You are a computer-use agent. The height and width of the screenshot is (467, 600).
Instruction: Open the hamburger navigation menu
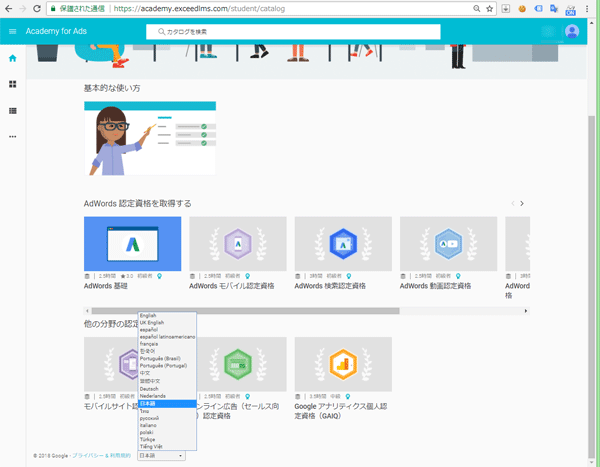12,31
